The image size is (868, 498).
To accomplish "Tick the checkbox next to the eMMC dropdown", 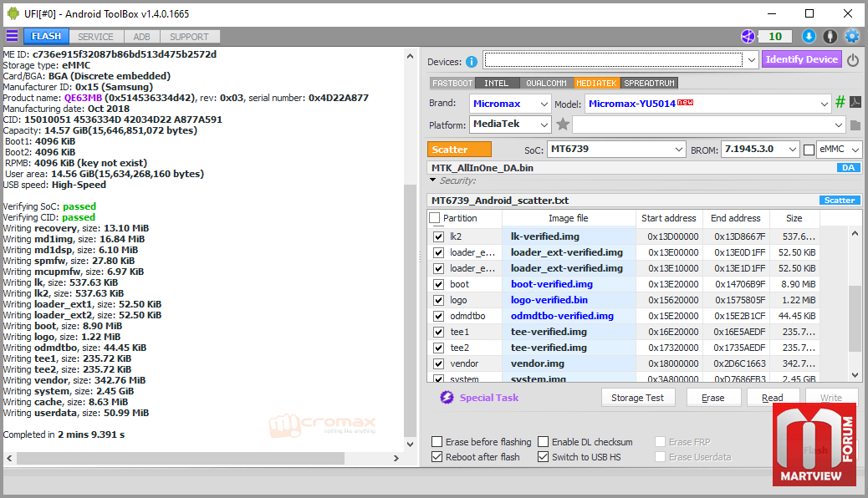I will point(809,150).
